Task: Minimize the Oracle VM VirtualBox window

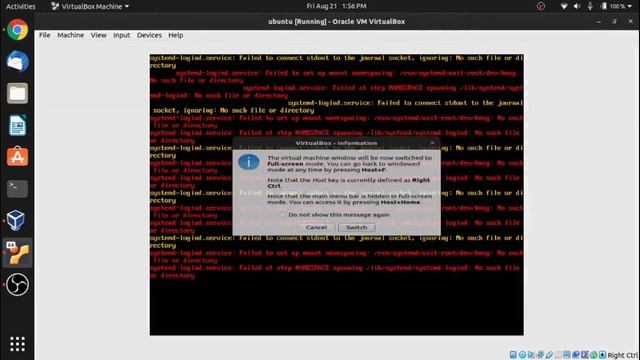Action: pos(599,21)
